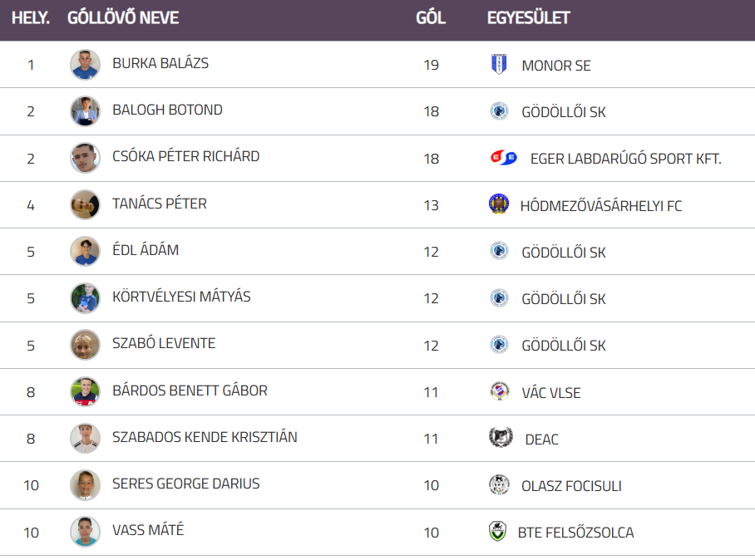Click the EGYESÜLET column header
This screenshot has height=560, width=755.
(x=529, y=18)
